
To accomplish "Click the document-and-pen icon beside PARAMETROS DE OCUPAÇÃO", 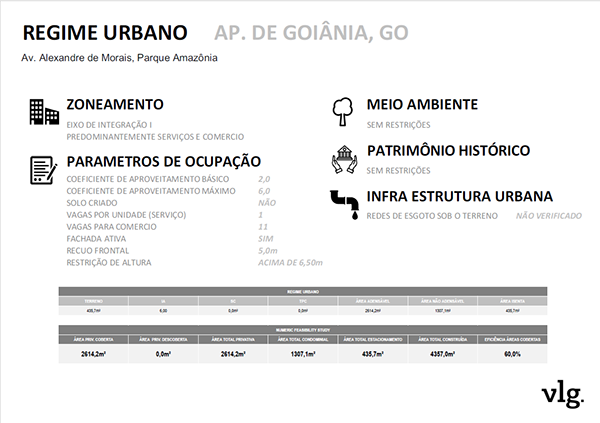I will [x=44, y=170].
